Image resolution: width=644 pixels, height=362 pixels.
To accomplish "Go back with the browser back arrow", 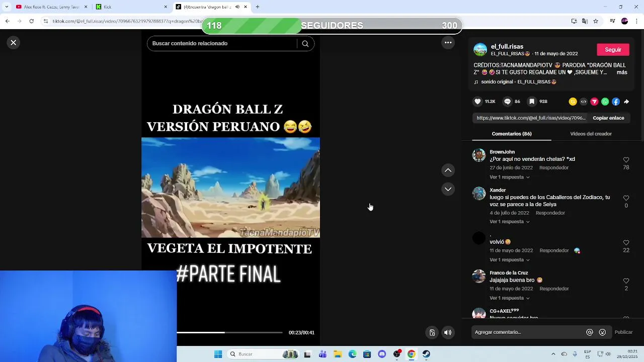I will tap(7, 21).
